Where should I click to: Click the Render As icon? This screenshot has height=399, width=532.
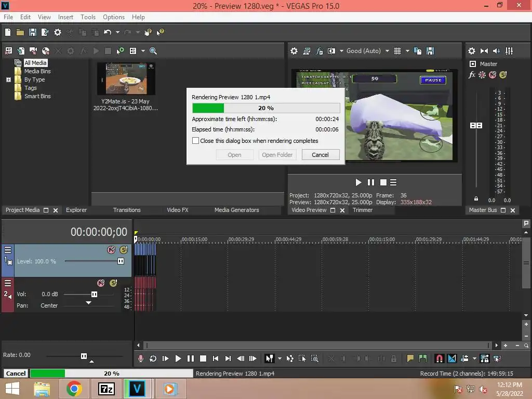(x=45, y=32)
